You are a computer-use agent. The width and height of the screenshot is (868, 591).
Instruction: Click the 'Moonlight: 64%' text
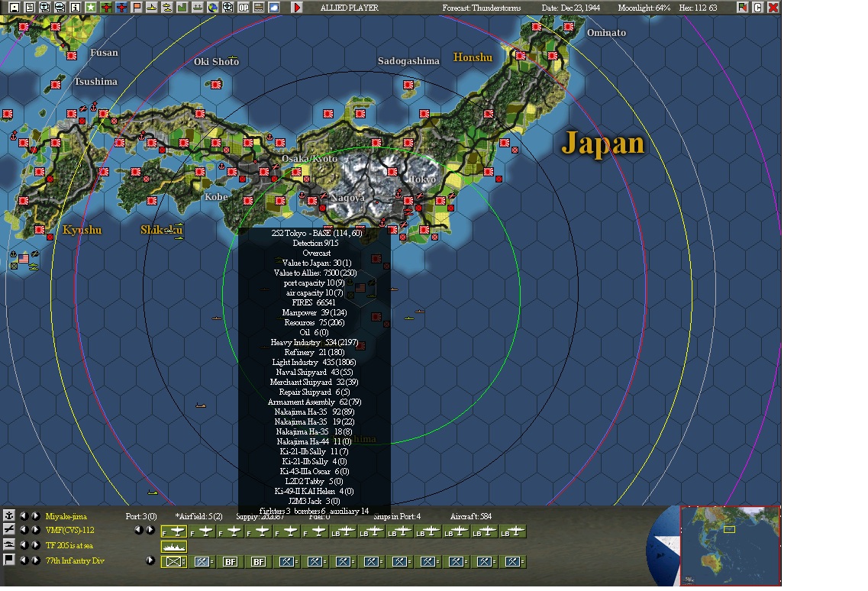tap(644, 8)
